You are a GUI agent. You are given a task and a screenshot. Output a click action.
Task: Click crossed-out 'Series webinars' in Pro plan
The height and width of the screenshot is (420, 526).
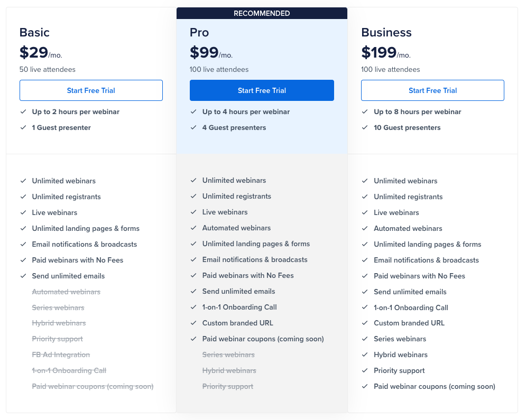(228, 354)
